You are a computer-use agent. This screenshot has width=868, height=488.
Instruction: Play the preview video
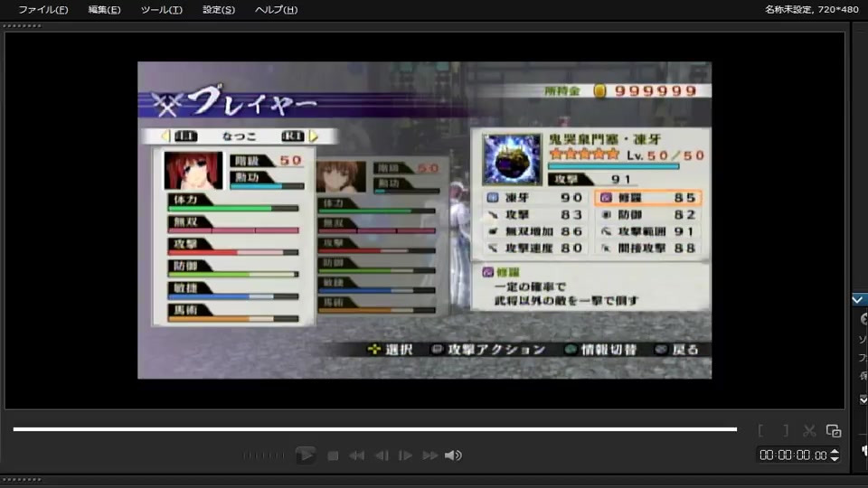tap(305, 455)
